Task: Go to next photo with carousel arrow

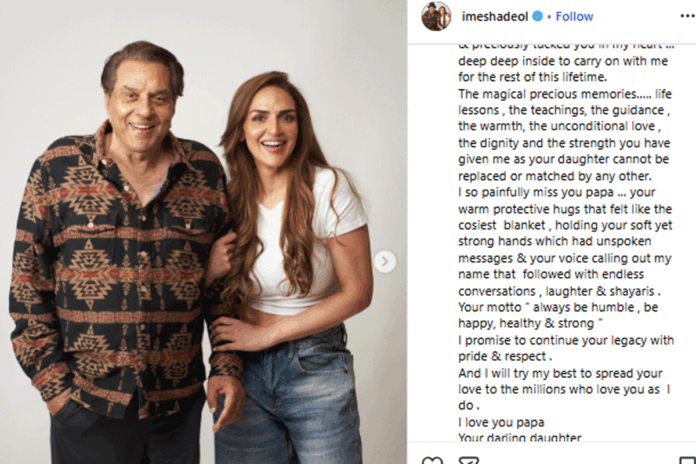Action: point(385,262)
